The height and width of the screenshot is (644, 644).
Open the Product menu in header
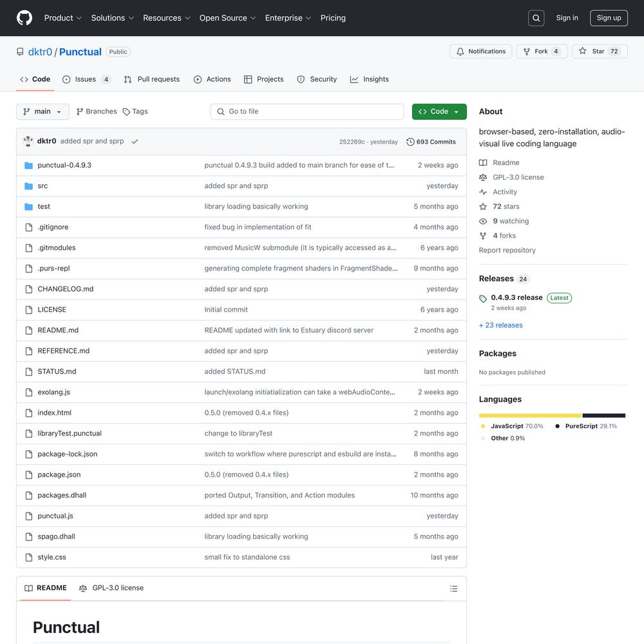point(63,18)
